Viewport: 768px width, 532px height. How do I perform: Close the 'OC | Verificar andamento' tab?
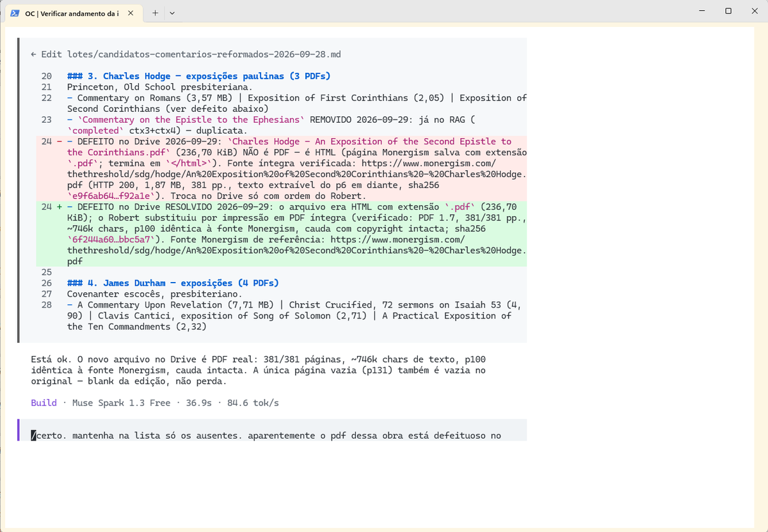tap(131, 13)
